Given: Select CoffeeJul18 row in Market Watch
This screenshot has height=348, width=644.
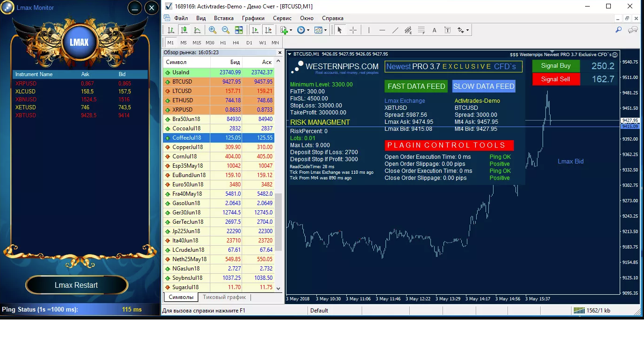Looking at the screenshot, I should 219,138.
